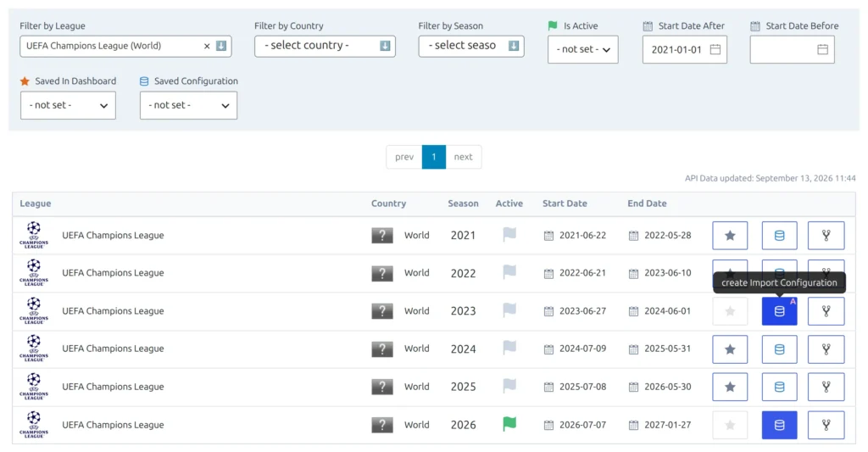The width and height of the screenshot is (868, 452).
Task: Star the 2021 season for dashboard
Action: click(730, 236)
